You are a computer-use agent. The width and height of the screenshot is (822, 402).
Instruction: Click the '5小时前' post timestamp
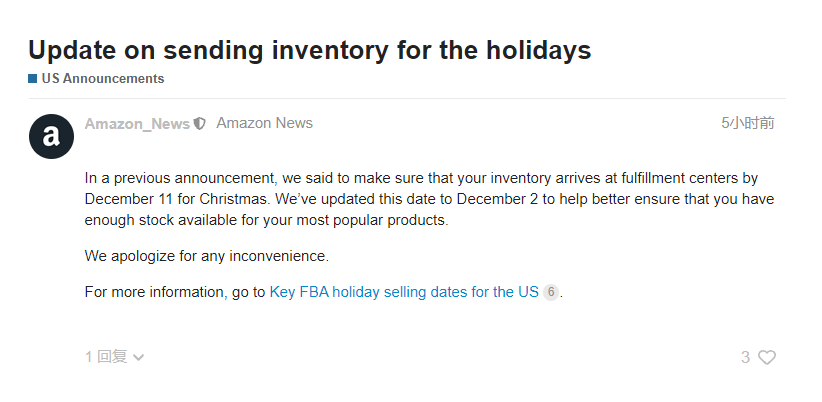(x=747, y=124)
